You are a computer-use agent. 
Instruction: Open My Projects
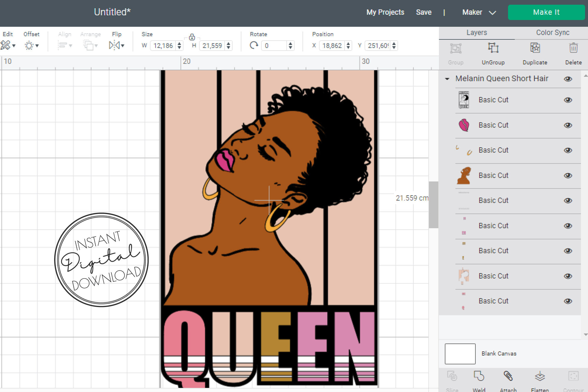385,12
